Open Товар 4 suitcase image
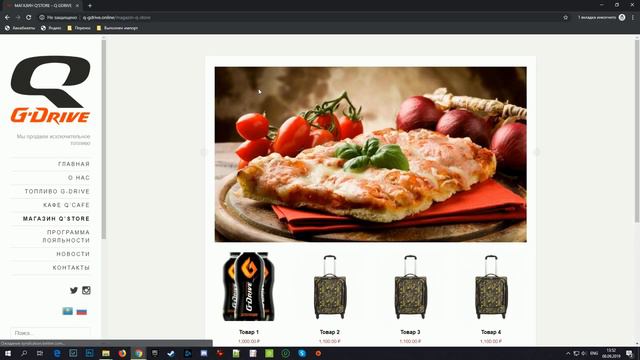The width and height of the screenshot is (640, 360). click(x=491, y=287)
